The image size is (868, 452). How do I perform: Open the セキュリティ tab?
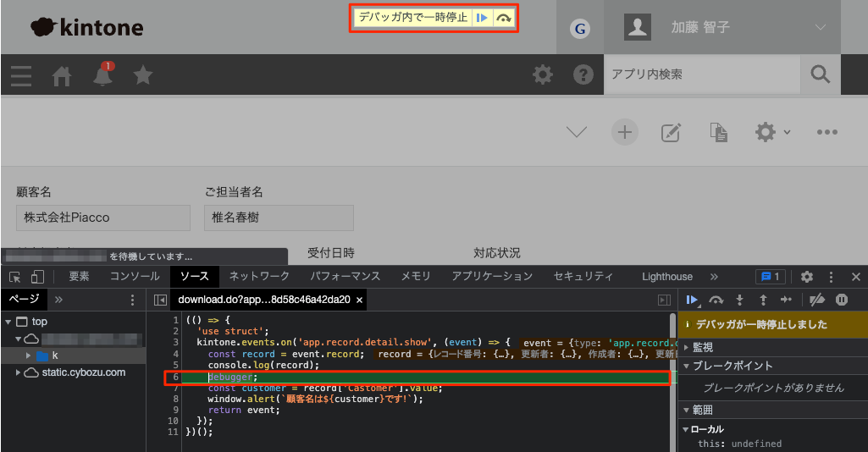[x=583, y=276]
